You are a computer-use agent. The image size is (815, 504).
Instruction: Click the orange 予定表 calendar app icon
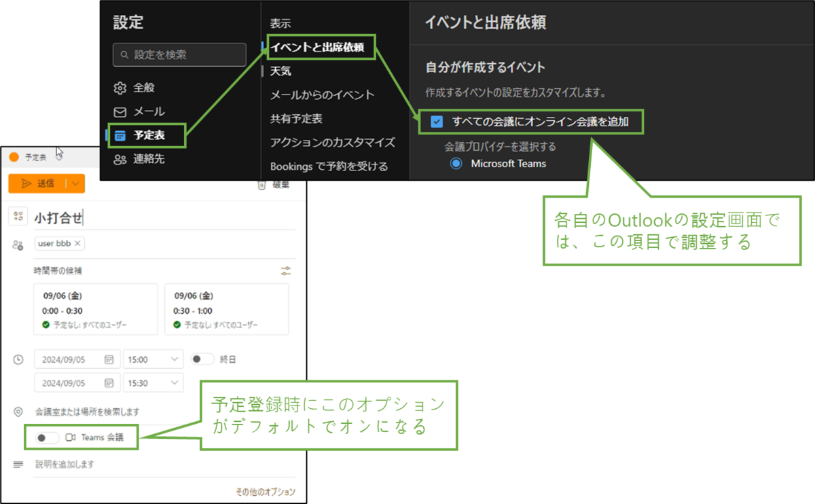pos(14,158)
